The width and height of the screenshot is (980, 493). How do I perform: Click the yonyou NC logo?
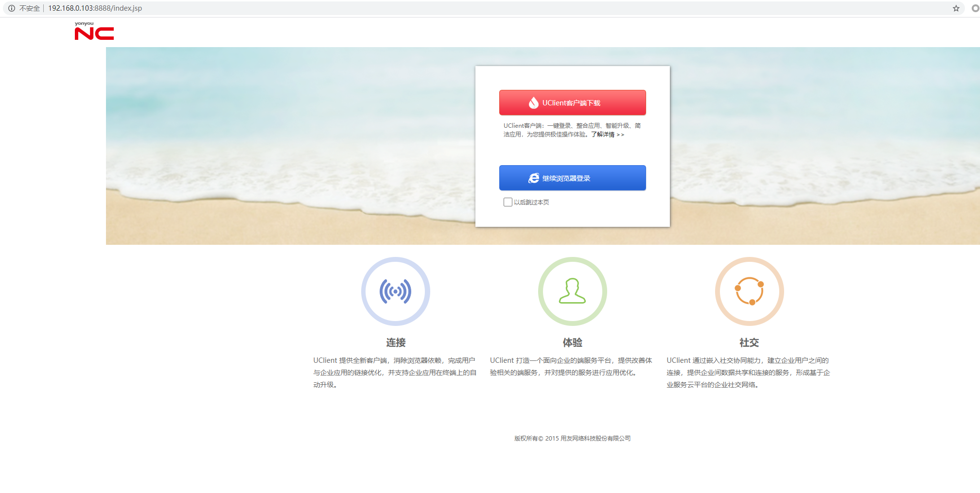coord(94,31)
